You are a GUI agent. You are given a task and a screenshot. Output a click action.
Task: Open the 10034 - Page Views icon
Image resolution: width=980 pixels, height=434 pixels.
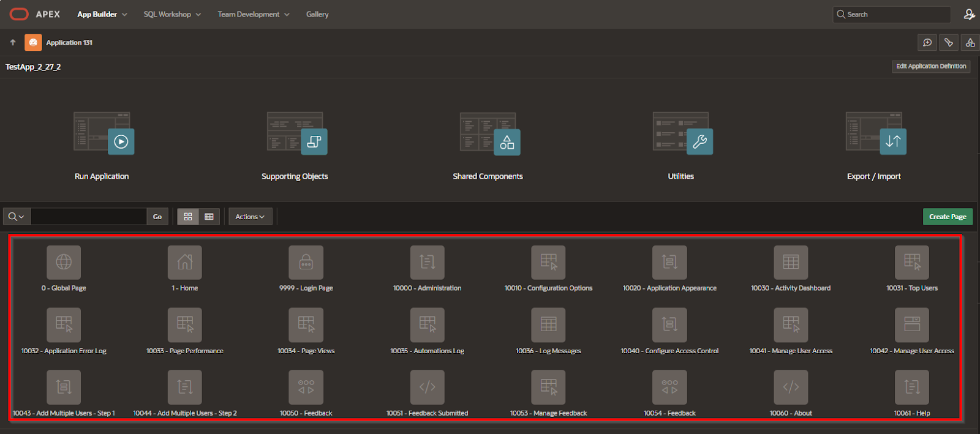[306, 324]
